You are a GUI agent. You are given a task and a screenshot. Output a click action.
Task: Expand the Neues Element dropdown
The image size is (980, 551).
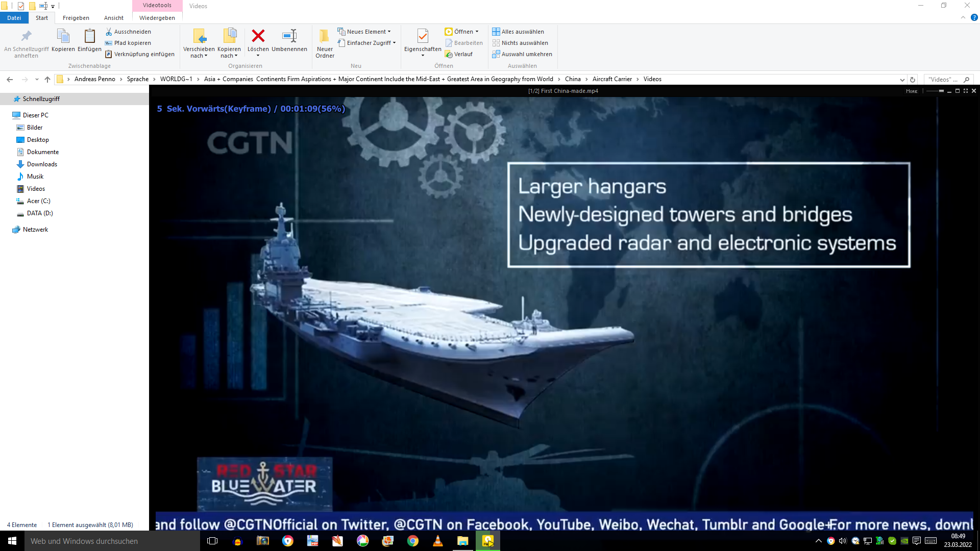364,32
